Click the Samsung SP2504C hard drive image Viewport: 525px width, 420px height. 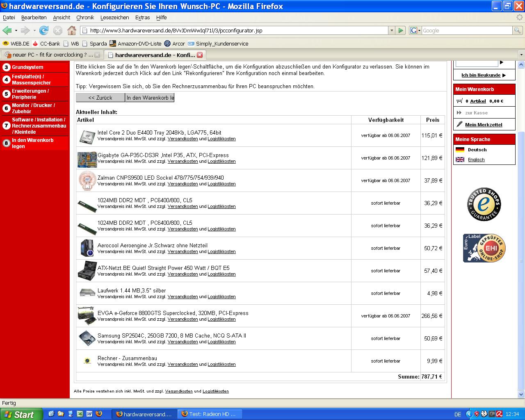tap(87, 338)
